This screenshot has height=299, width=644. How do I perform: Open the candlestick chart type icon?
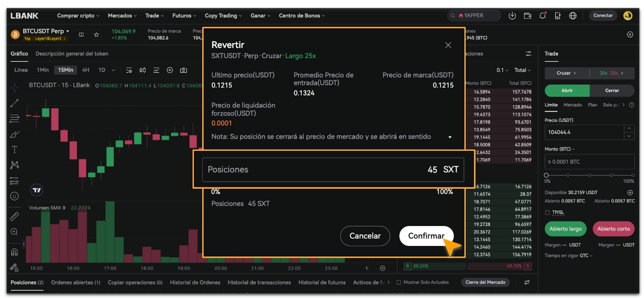[x=142, y=70]
